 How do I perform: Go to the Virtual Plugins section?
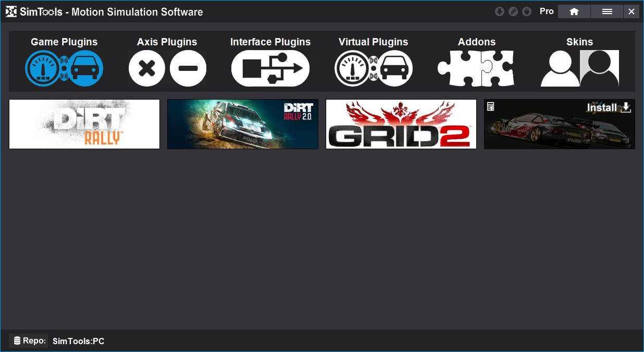pyautogui.click(x=373, y=68)
